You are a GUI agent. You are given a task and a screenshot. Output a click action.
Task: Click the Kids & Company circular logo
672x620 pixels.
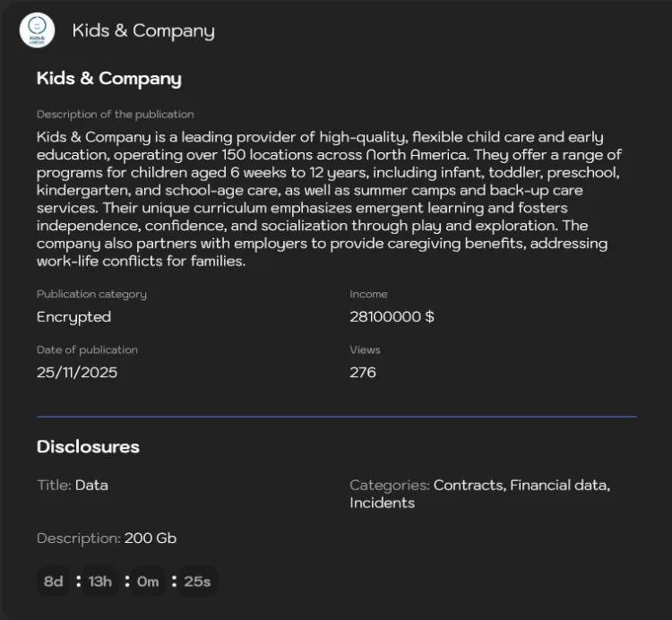(x=37, y=30)
